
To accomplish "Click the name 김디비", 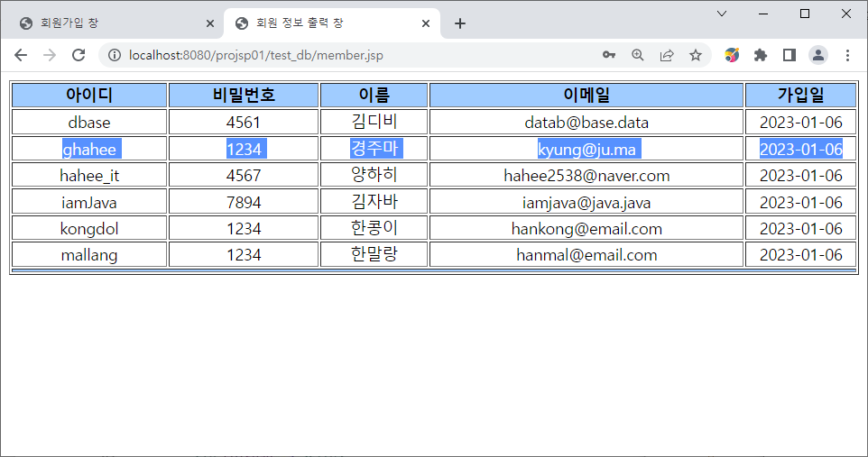I will click(x=374, y=122).
